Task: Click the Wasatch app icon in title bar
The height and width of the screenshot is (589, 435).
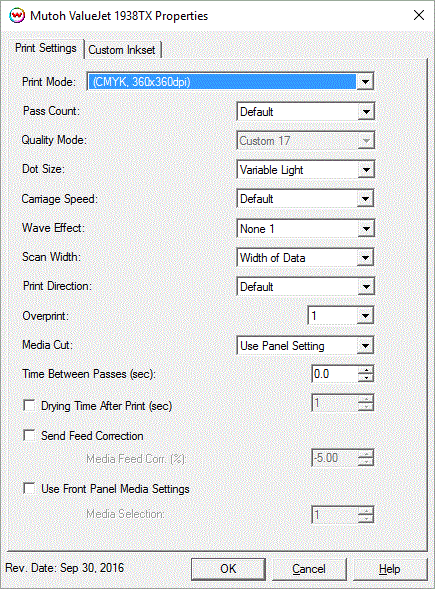Action: click(x=17, y=16)
